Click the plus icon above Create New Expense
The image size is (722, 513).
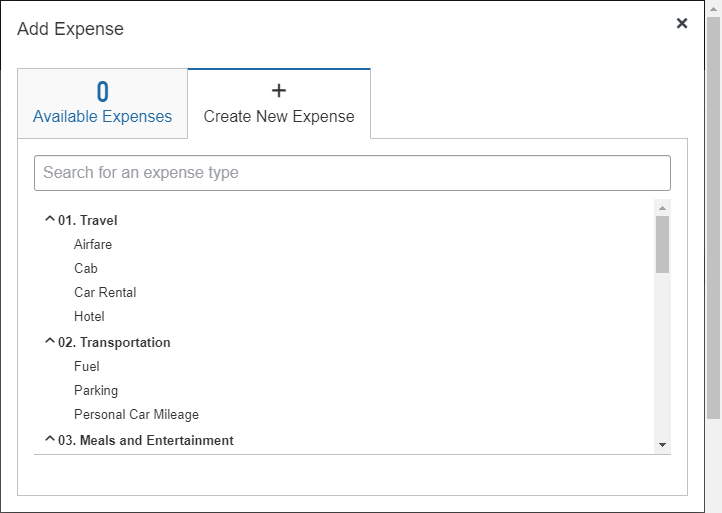[279, 91]
